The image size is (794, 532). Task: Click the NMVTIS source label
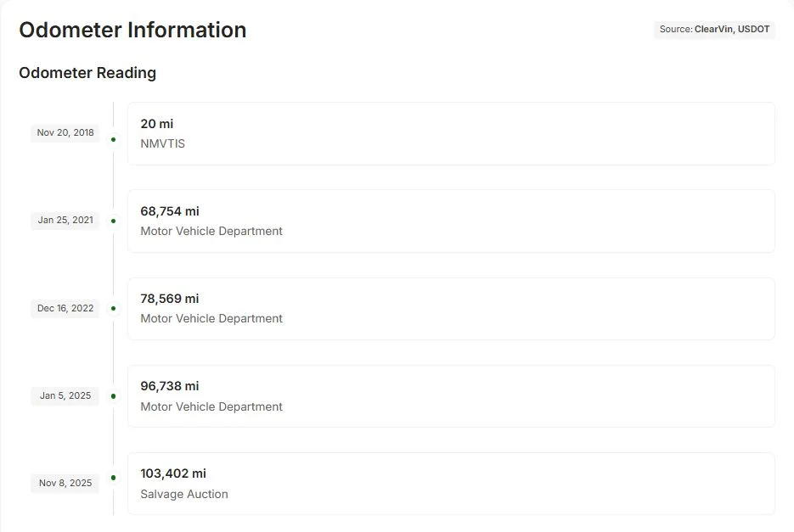click(x=162, y=143)
